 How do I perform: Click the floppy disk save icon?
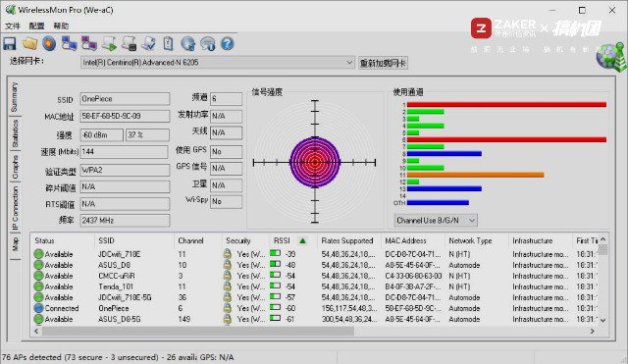click(10, 43)
